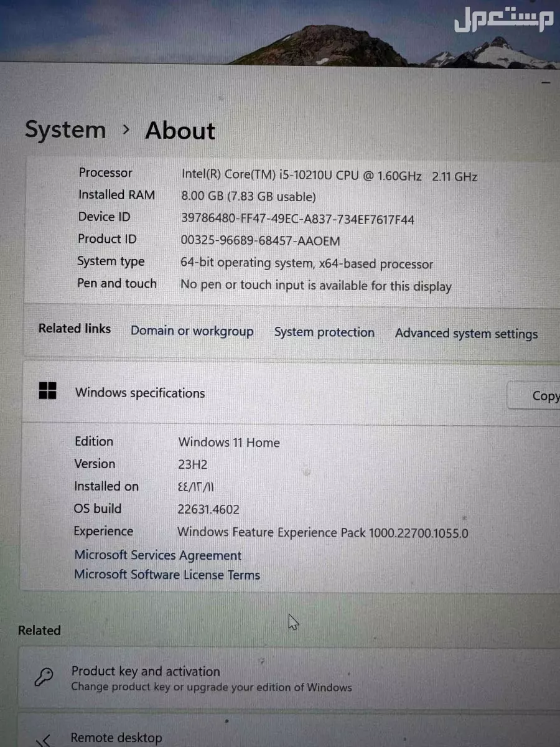This screenshot has height=747, width=560.
Task: Click the 'Product ID' label
Action: (107, 239)
